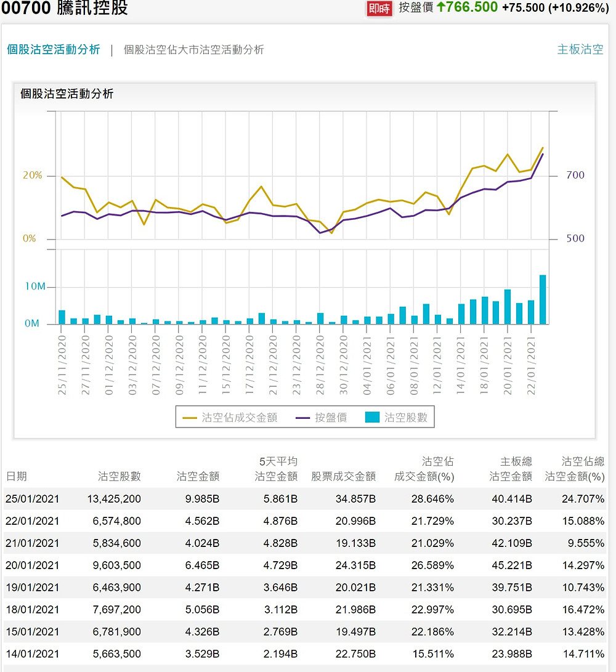Click the 日期 column header
Viewport: 616px width, 672px height.
(16, 476)
